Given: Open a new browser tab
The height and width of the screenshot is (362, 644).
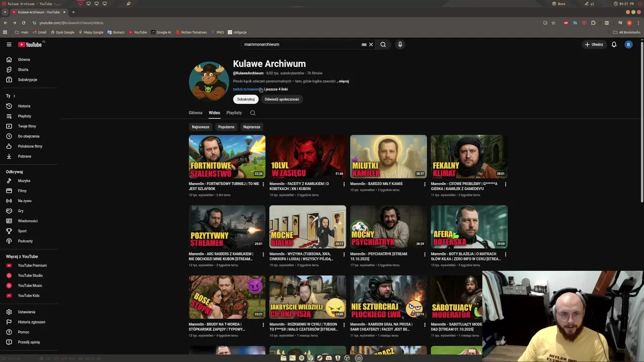Looking at the screenshot, I should (73, 12).
